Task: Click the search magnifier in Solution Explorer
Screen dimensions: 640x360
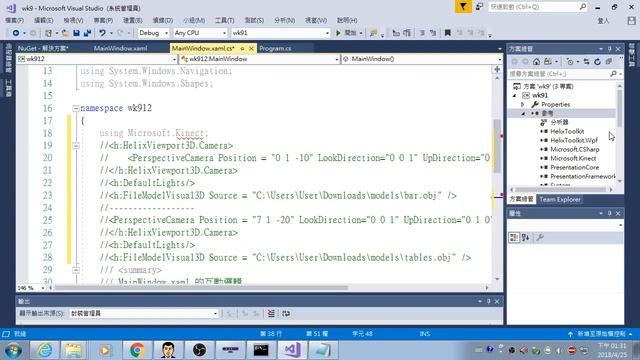Action: [x=613, y=74]
